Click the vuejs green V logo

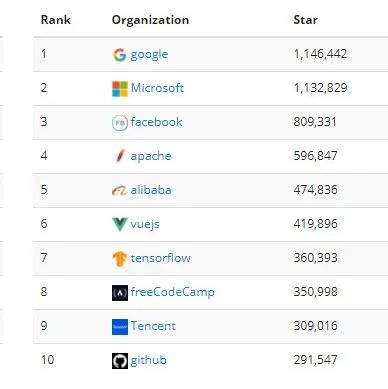coord(120,224)
